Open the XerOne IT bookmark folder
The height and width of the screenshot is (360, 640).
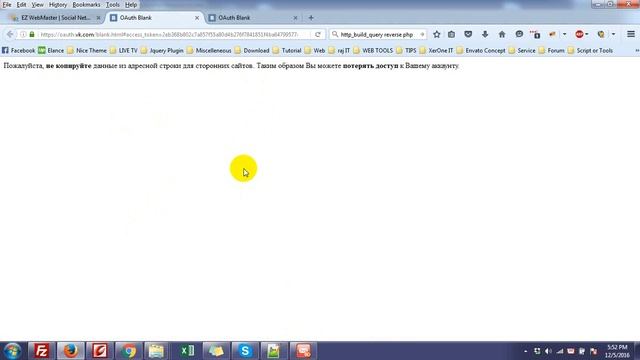436,51
